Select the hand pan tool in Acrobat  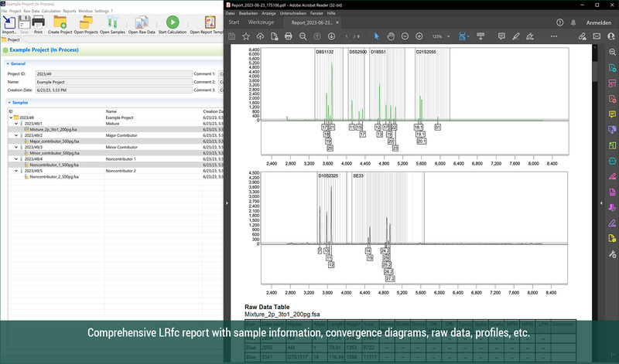click(x=391, y=36)
